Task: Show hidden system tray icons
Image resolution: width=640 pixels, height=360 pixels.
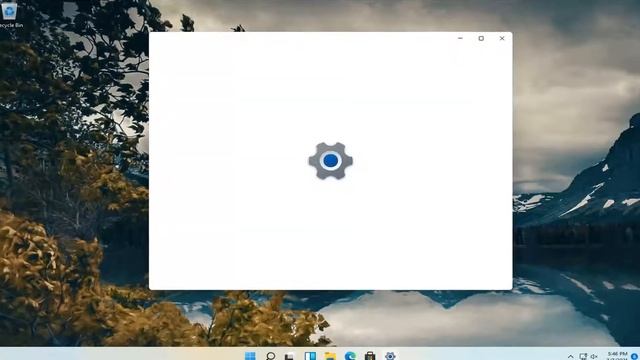Action: [570, 357]
